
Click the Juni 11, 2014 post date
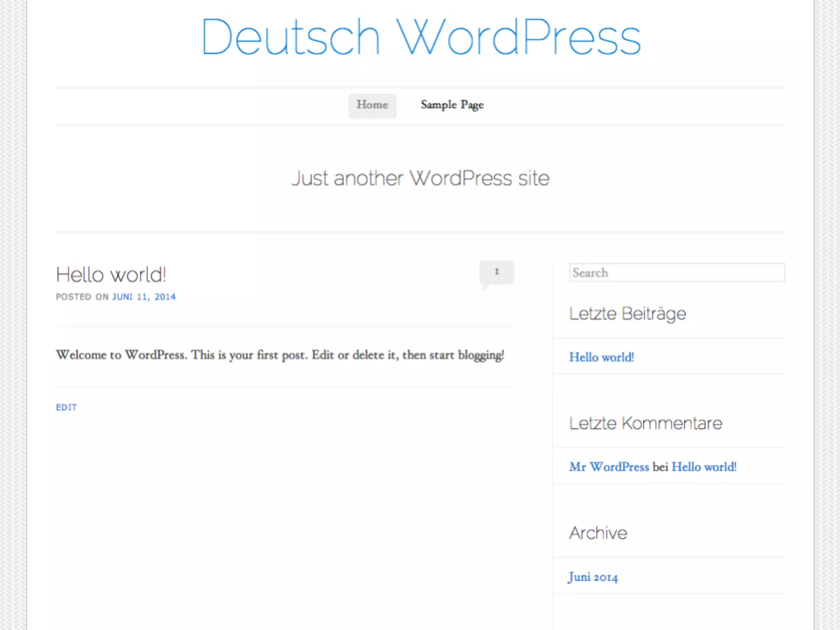click(144, 297)
